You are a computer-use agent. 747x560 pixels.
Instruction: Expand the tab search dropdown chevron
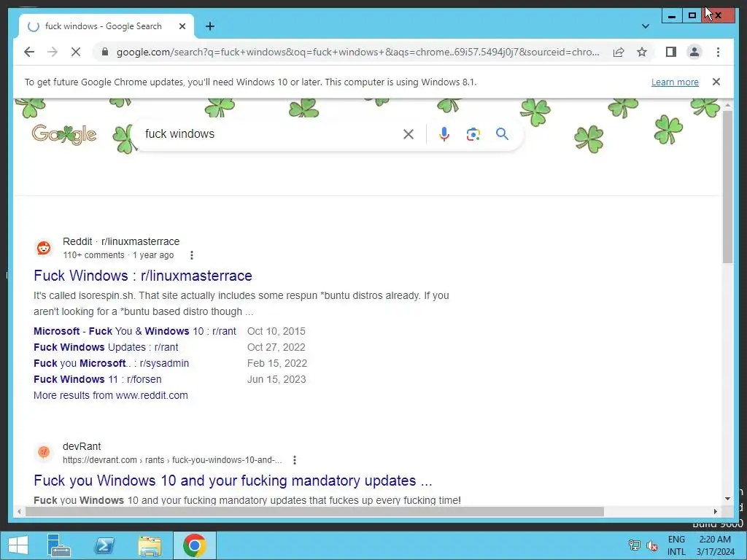[x=646, y=26]
